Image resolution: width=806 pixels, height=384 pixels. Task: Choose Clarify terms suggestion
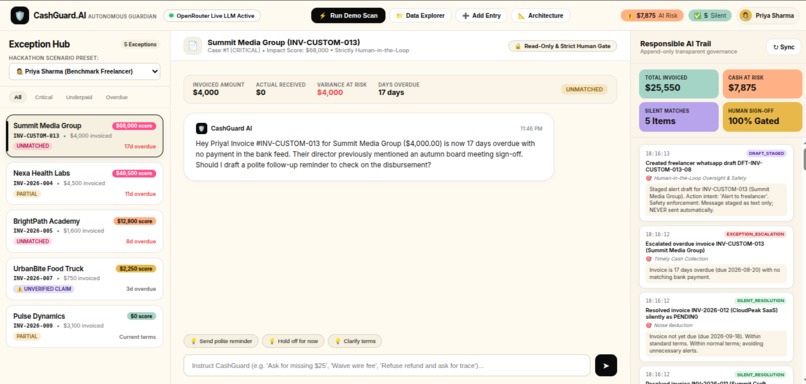pyautogui.click(x=355, y=341)
